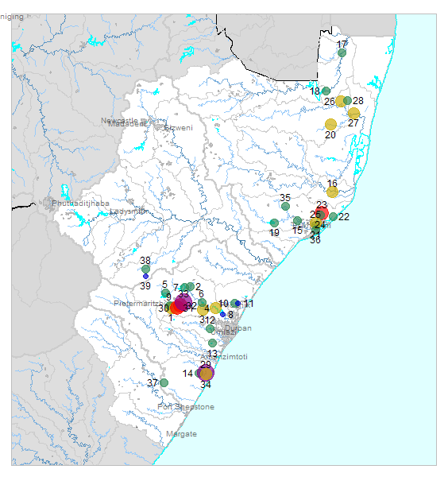Click small blue marker 8
This screenshot has height=477, width=448.
coord(222,314)
